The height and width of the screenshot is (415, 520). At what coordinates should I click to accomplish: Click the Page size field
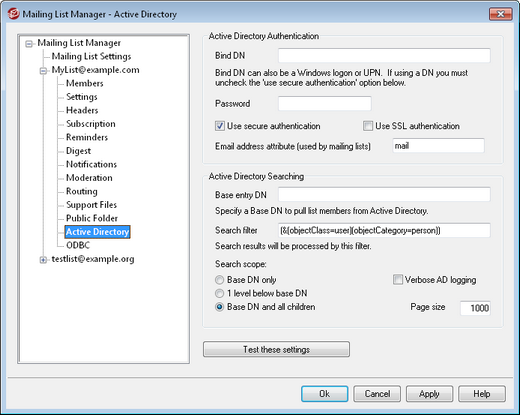coord(475,308)
